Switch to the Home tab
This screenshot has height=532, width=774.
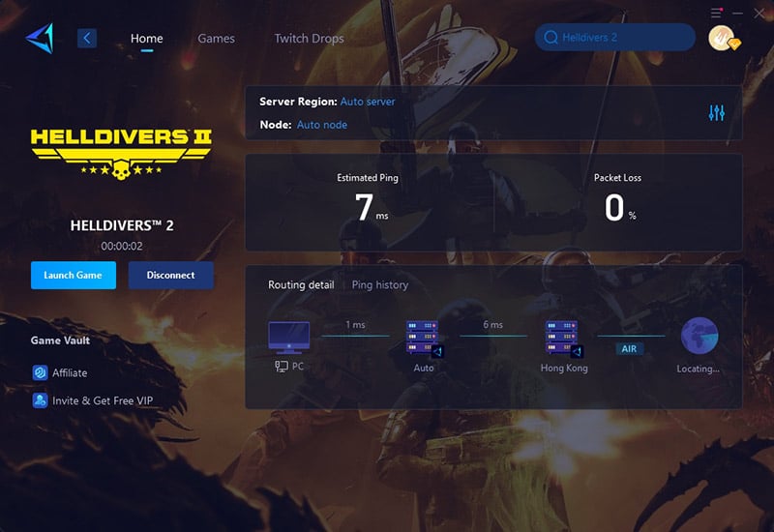[147, 38]
